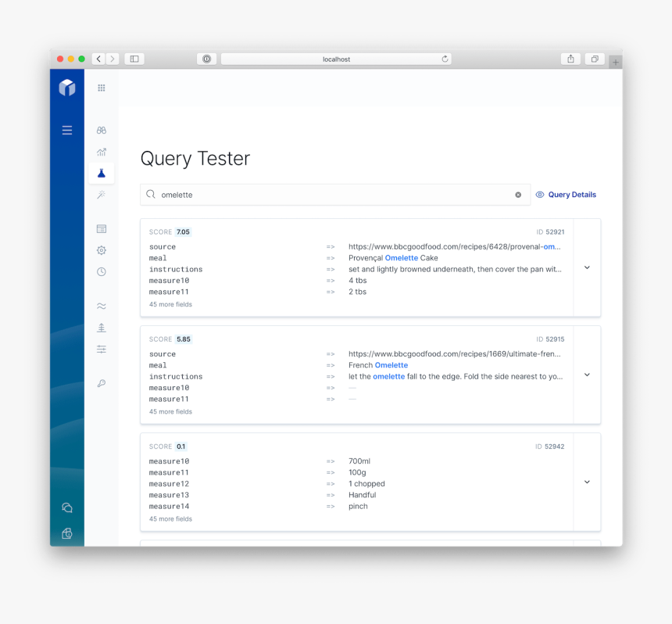Click the bbcgoodfood recipes/6428 source URL
This screenshot has height=624, width=672.
click(x=454, y=246)
